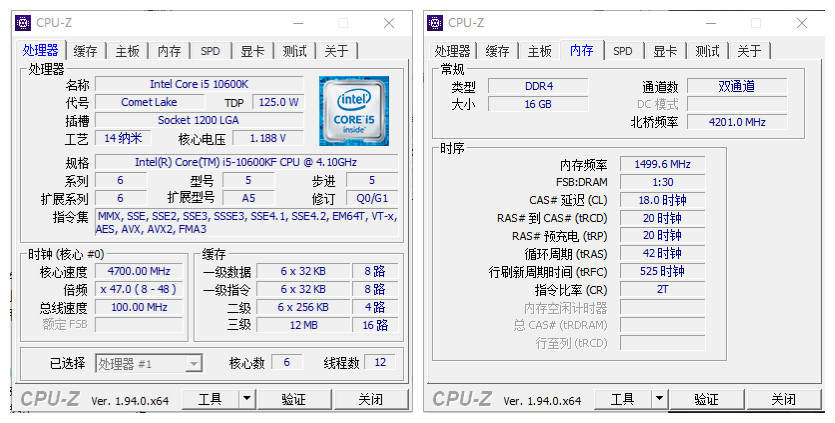Open 主板 tab in left CPU-Z window

point(127,51)
